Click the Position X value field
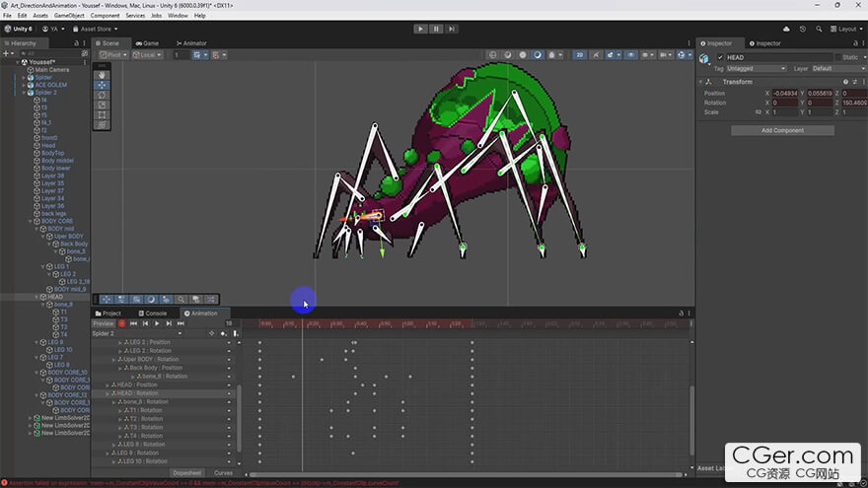 785,94
